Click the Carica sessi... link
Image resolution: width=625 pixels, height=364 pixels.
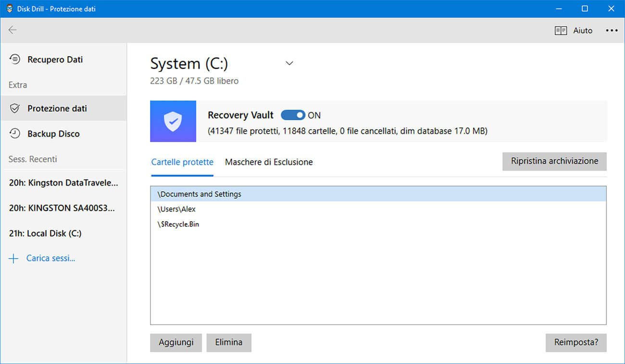point(50,258)
